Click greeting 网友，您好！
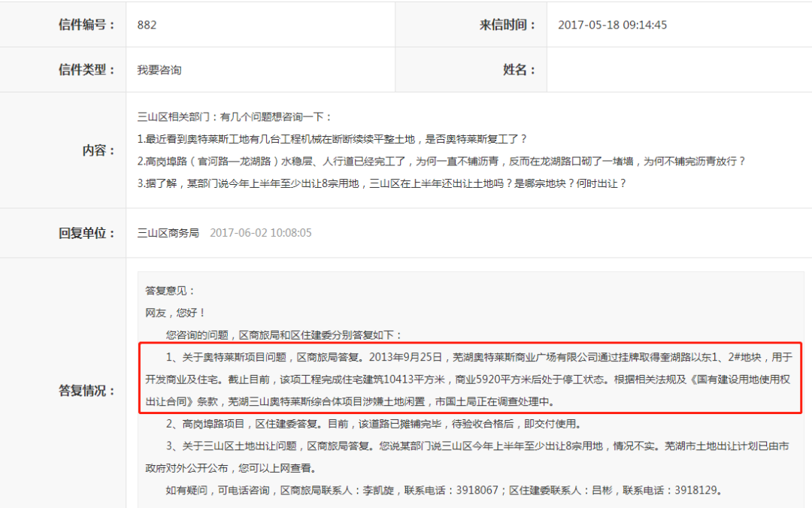The image size is (812, 508). (x=175, y=313)
